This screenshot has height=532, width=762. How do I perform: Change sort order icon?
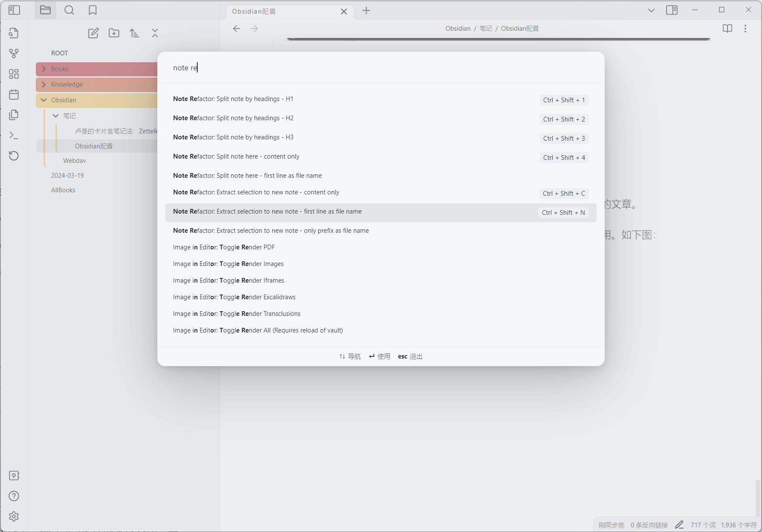click(134, 33)
